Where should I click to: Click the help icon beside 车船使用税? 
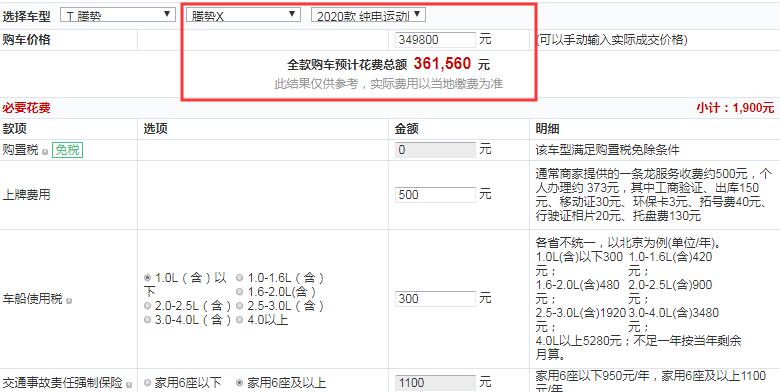(x=69, y=300)
